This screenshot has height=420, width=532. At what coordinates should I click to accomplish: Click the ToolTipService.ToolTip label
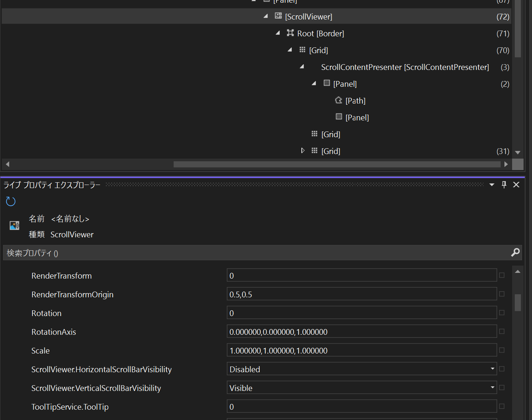[x=70, y=407]
